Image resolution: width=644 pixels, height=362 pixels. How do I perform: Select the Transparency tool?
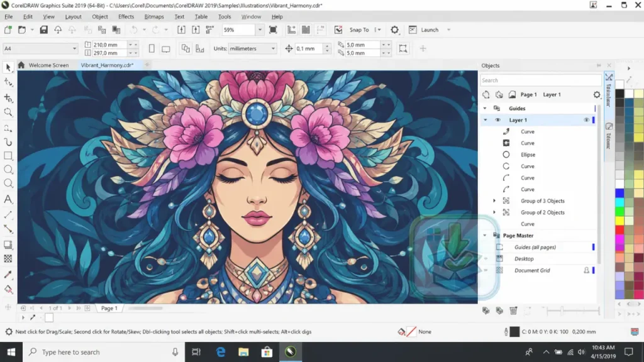coord(8,259)
